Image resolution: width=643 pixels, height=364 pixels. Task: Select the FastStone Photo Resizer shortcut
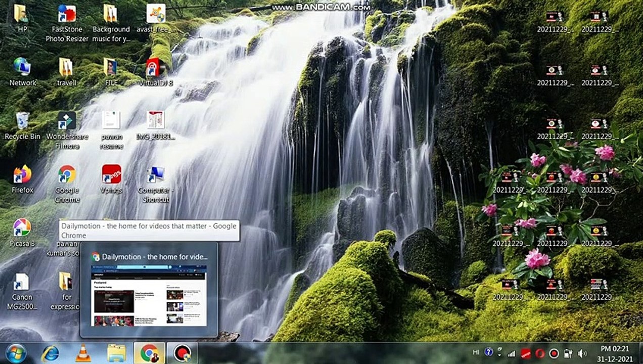pyautogui.click(x=67, y=23)
